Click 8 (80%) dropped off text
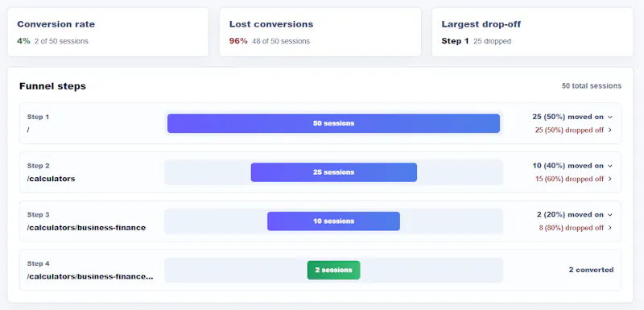 coord(572,228)
